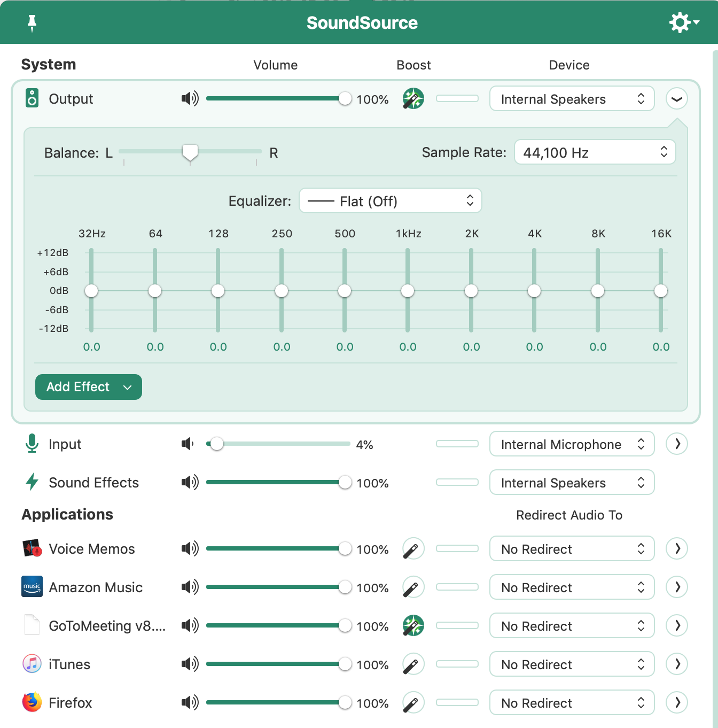Click the Sound Effects lightning bolt icon
This screenshot has height=728, width=718.
click(x=32, y=482)
